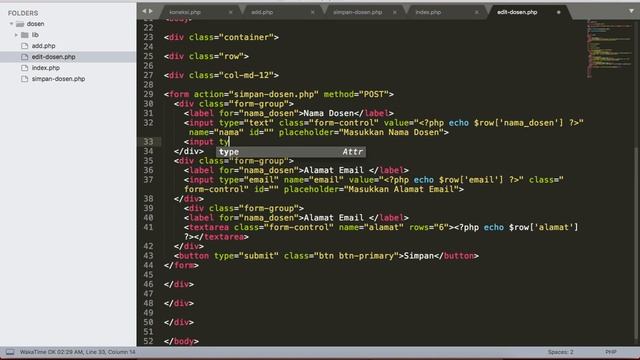The height and width of the screenshot is (360, 640).
Task: Open Spaces: 2 indentation menu
Action: (x=560, y=352)
